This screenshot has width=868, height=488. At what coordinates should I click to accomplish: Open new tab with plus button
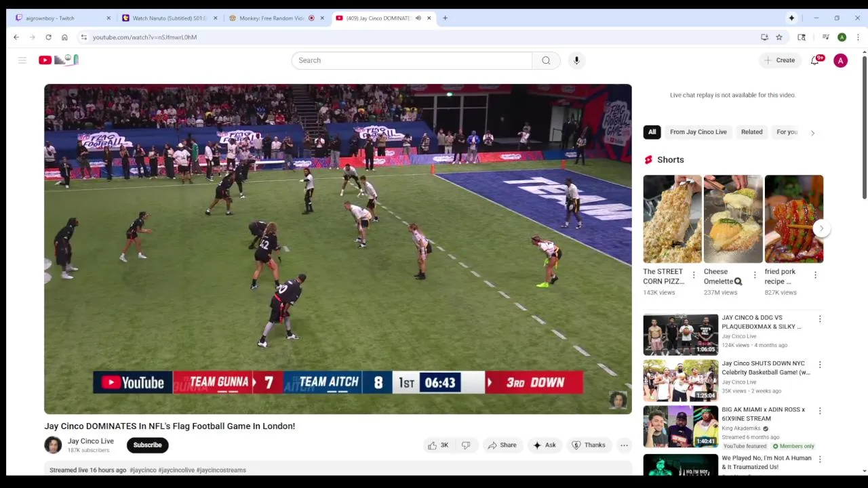click(445, 18)
